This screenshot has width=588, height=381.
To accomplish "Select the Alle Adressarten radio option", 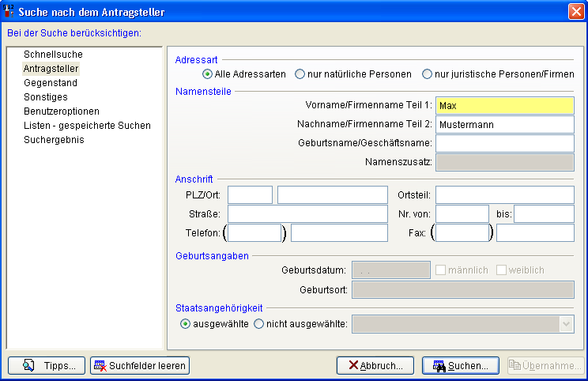I will [x=208, y=74].
